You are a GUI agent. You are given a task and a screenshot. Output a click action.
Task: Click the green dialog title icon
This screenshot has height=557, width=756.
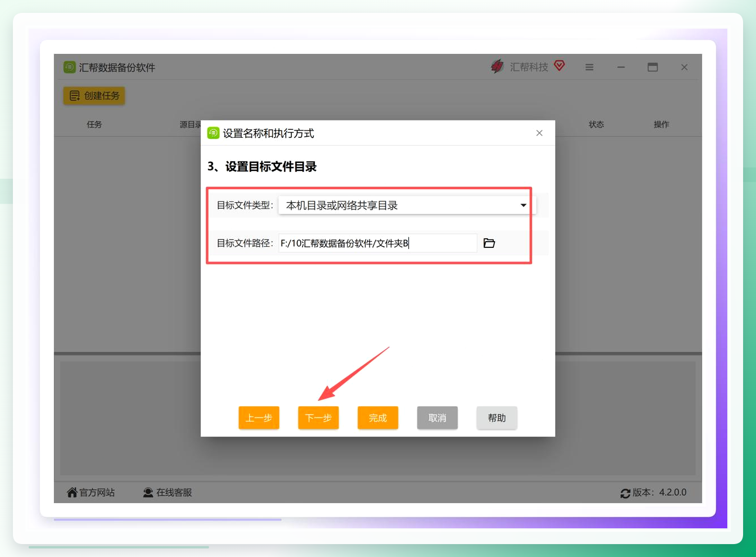pyautogui.click(x=213, y=133)
